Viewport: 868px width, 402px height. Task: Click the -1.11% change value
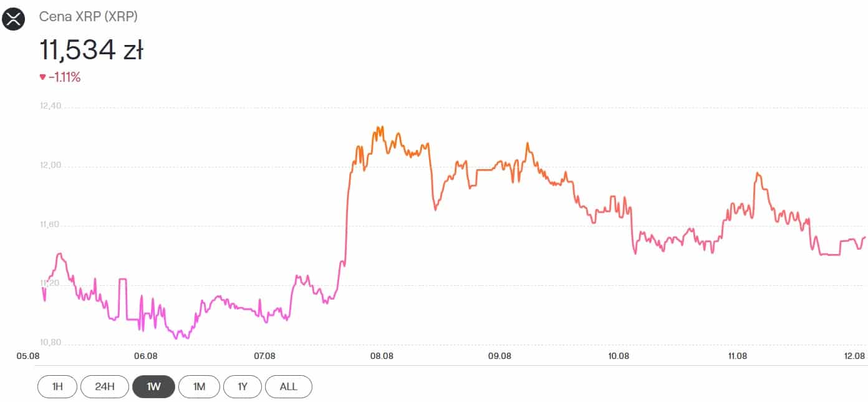(65, 77)
